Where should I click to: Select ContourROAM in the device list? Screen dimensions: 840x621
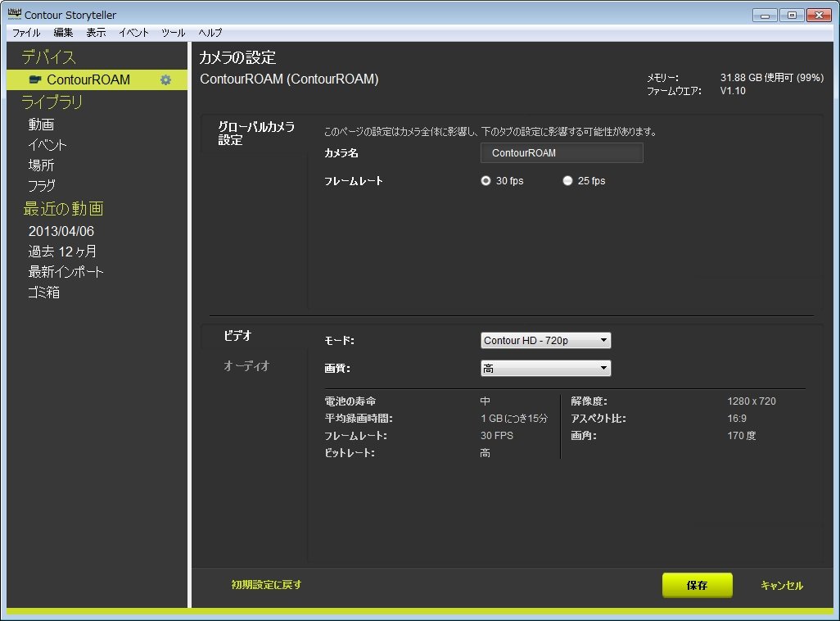[x=97, y=80]
